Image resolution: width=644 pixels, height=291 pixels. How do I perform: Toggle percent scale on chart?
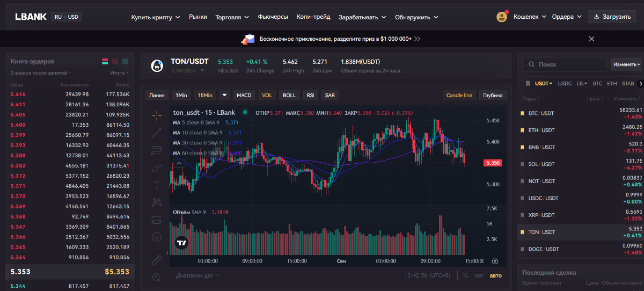pyautogui.click(x=465, y=275)
